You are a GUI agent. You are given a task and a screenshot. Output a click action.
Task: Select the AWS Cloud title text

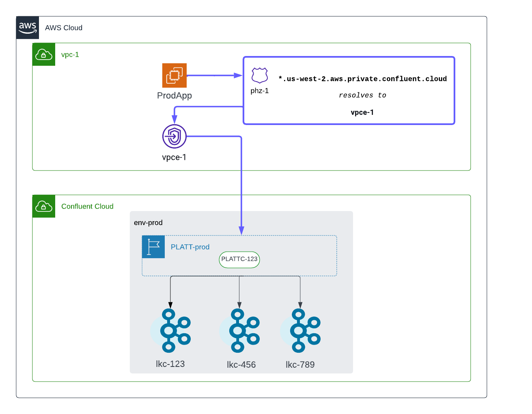[x=64, y=28]
